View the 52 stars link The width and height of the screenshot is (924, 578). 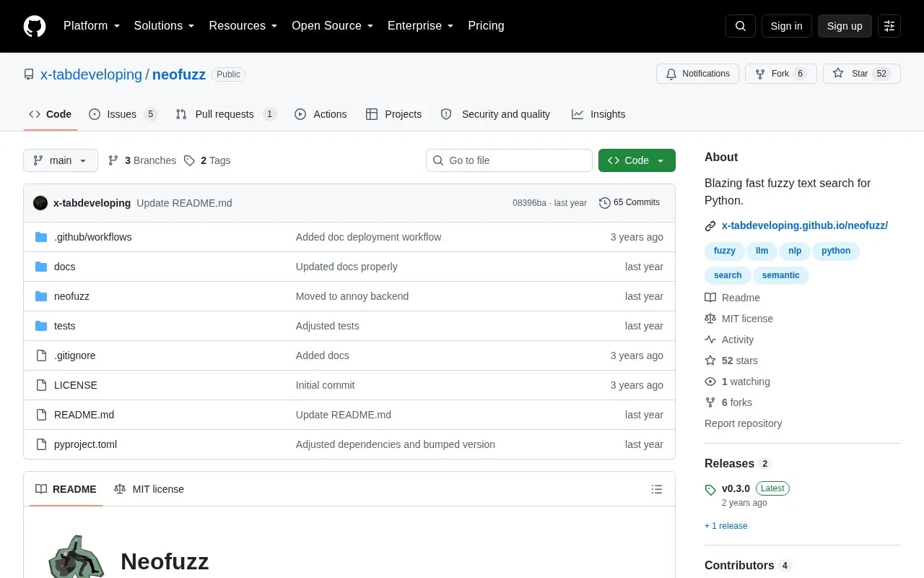point(731,361)
